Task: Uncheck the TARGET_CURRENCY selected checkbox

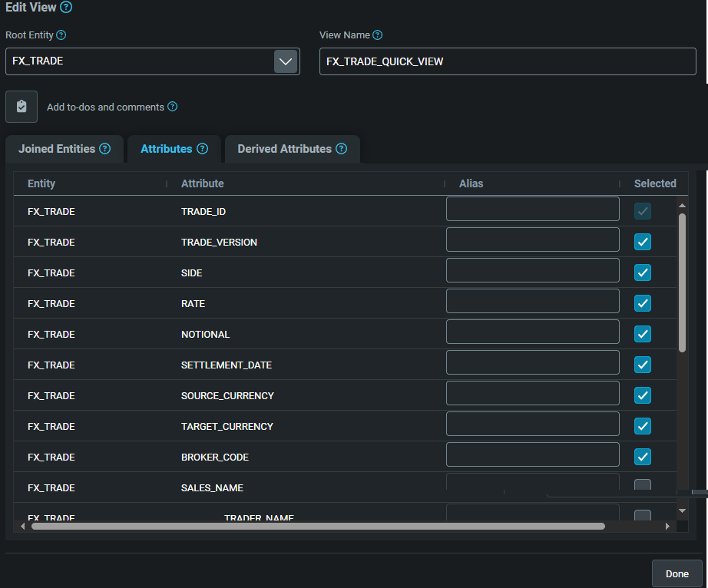Action: click(x=643, y=425)
